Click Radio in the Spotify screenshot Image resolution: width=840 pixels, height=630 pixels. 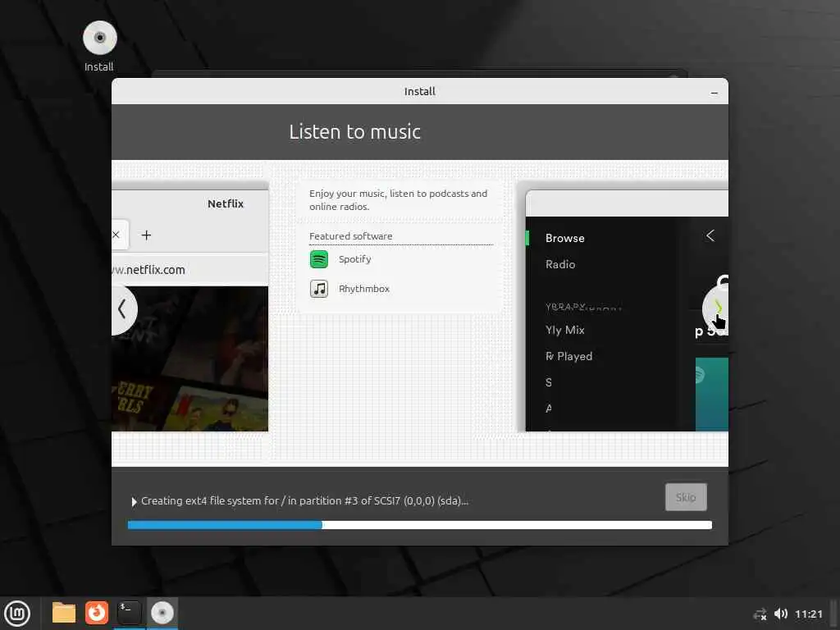pyautogui.click(x=560, y=264)
